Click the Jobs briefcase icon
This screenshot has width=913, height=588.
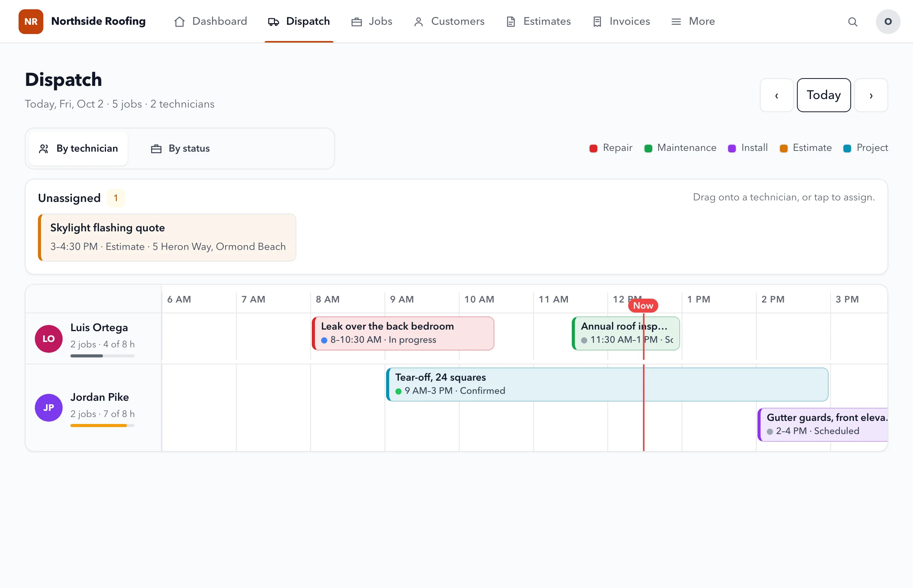356,22
